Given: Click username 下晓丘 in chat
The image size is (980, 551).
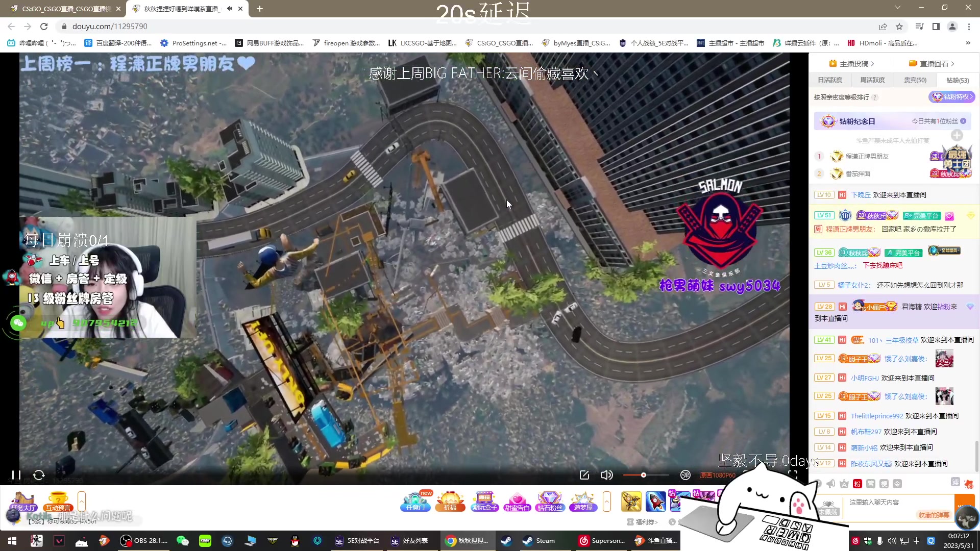Looking at the screenshot, I should point(861,195).
